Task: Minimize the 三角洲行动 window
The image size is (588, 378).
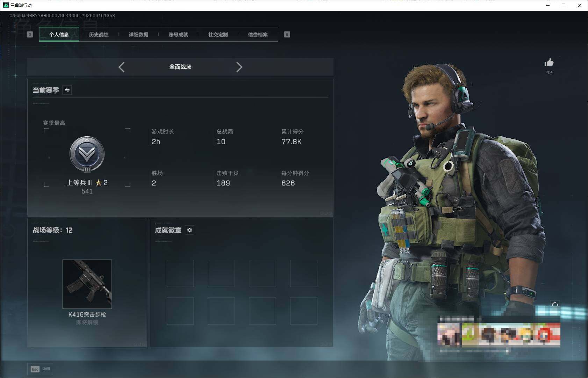Action: [548, 5]
